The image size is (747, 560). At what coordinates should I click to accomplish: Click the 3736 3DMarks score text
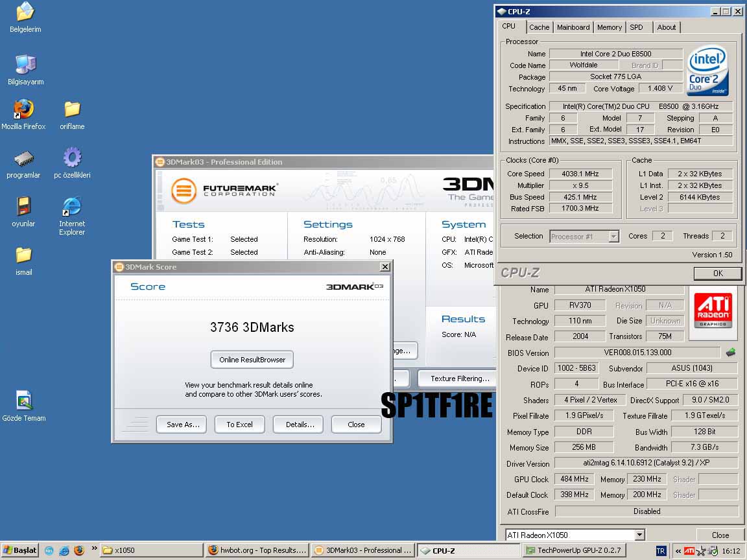pos(252,327)
